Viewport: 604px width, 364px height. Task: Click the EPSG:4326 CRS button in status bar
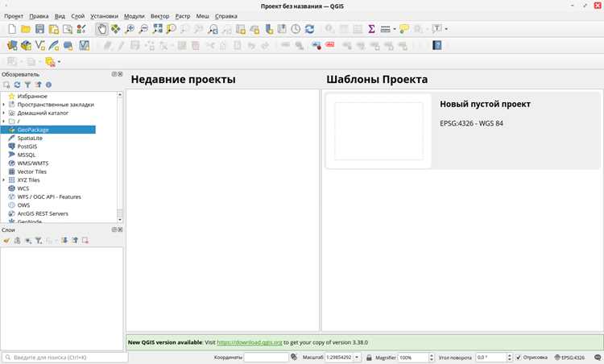click(569, 358)
